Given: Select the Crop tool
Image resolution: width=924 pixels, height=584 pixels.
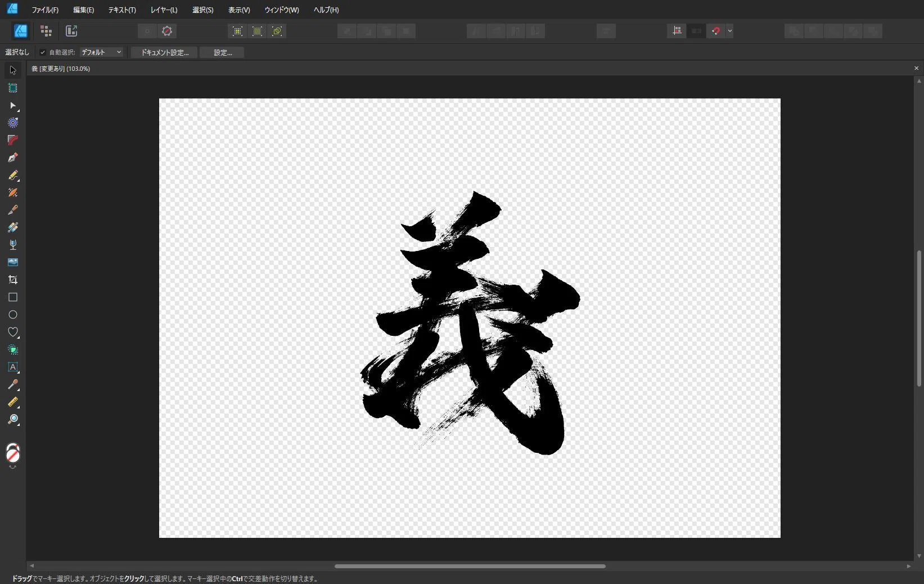Looking at the screenshot, I should click(x=12, y=280).
